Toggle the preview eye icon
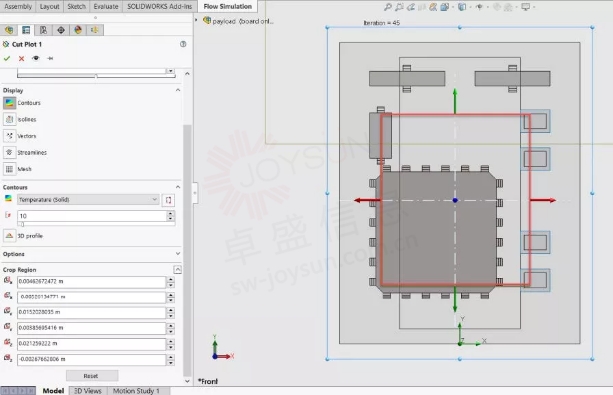This screenshot has height=395, width=613. (36, 58)
